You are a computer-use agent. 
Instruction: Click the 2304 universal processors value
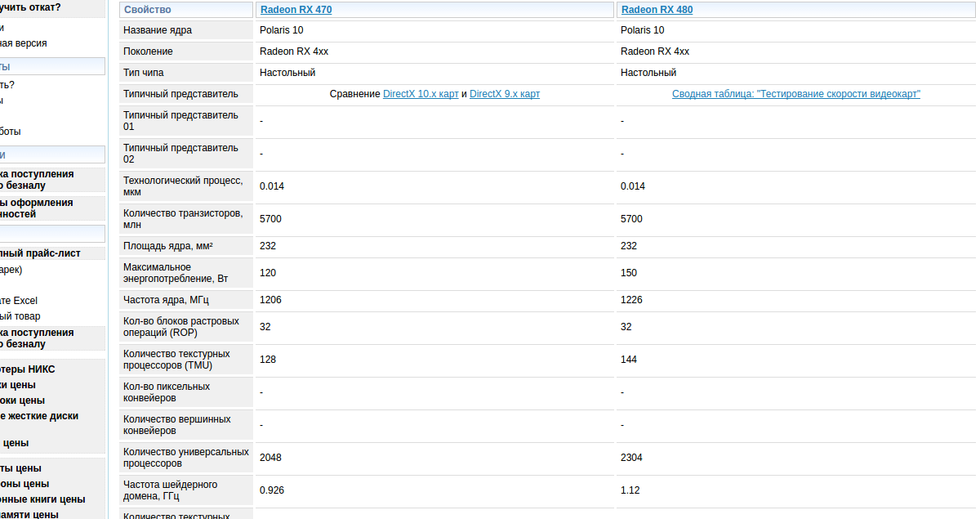pyautogui.click(x=631, y=458)
